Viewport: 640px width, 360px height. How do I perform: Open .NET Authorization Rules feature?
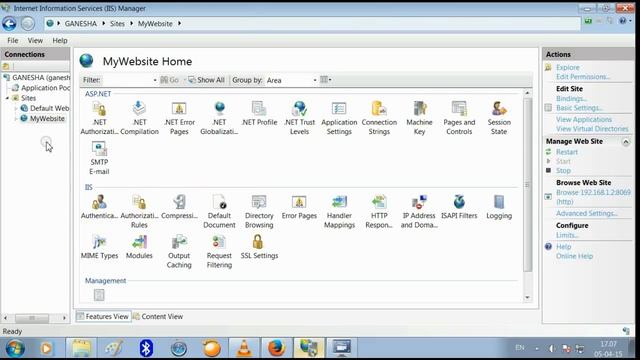pyautogui.click(x=99, y=118)
